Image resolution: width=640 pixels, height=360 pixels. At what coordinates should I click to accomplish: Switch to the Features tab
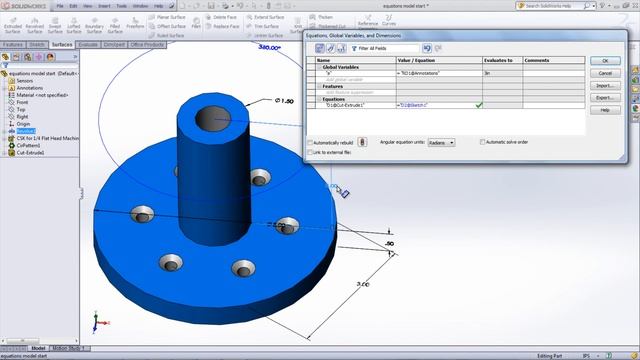coord(13,44)
